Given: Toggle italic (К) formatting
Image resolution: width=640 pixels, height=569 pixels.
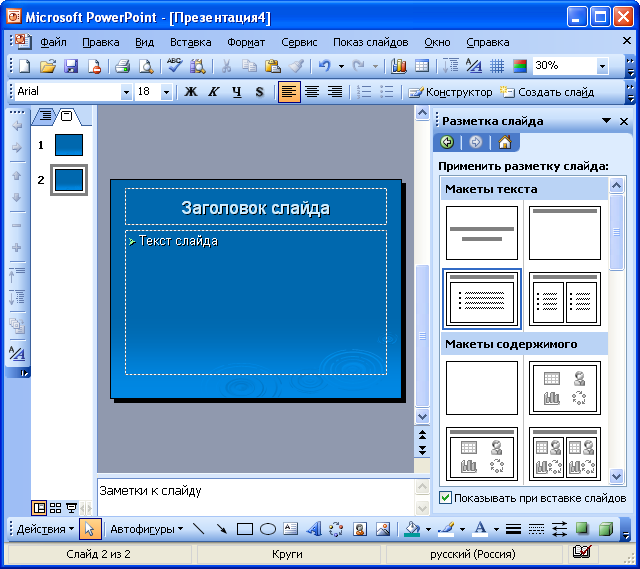Looking at the screenshot, I should click(x=213, y=91).
